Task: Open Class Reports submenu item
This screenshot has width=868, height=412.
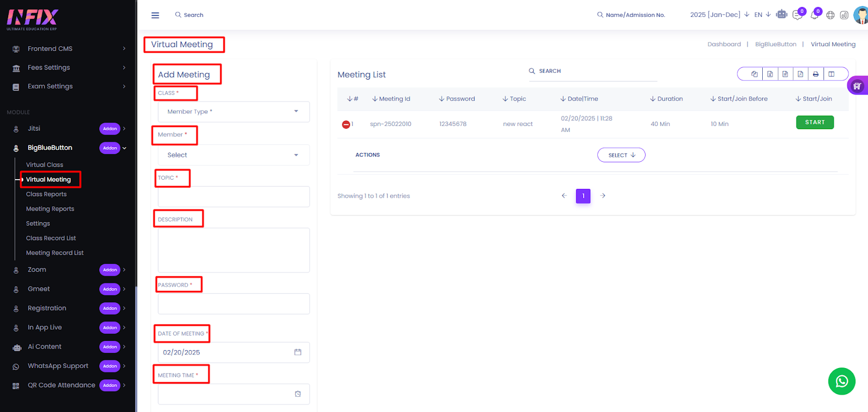Action: click(46, 194)
